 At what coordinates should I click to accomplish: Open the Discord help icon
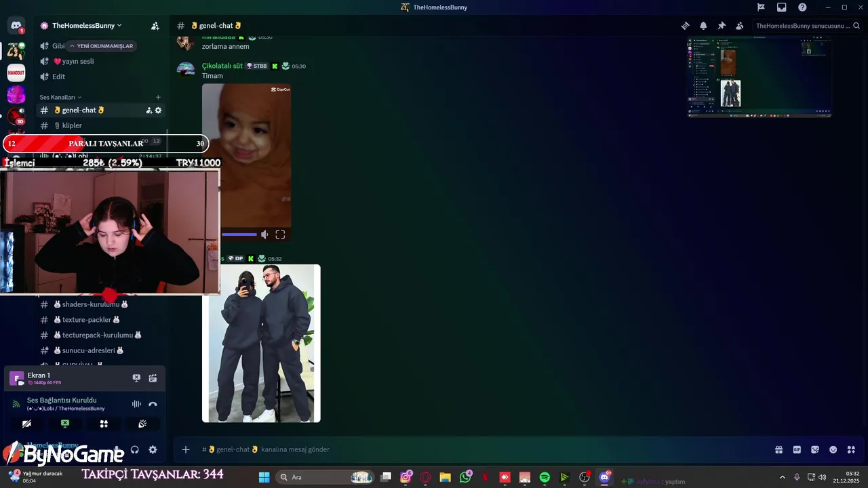pos(802,7)
